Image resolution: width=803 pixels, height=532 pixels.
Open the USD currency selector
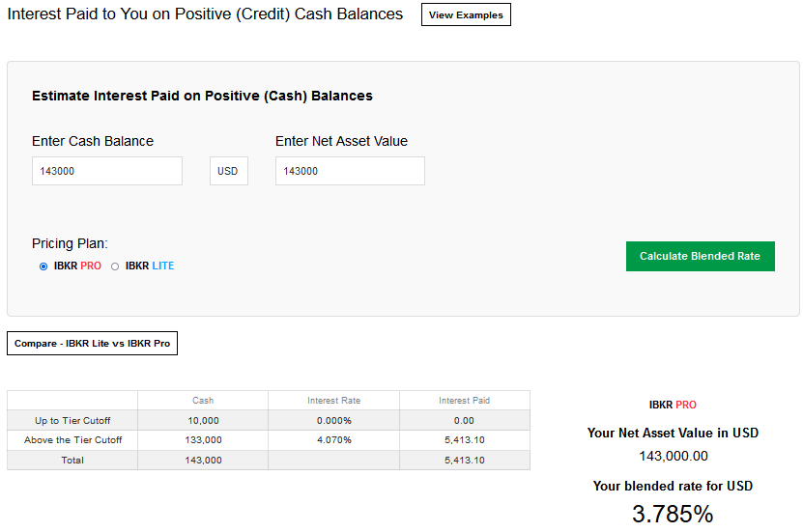[228, 171]
